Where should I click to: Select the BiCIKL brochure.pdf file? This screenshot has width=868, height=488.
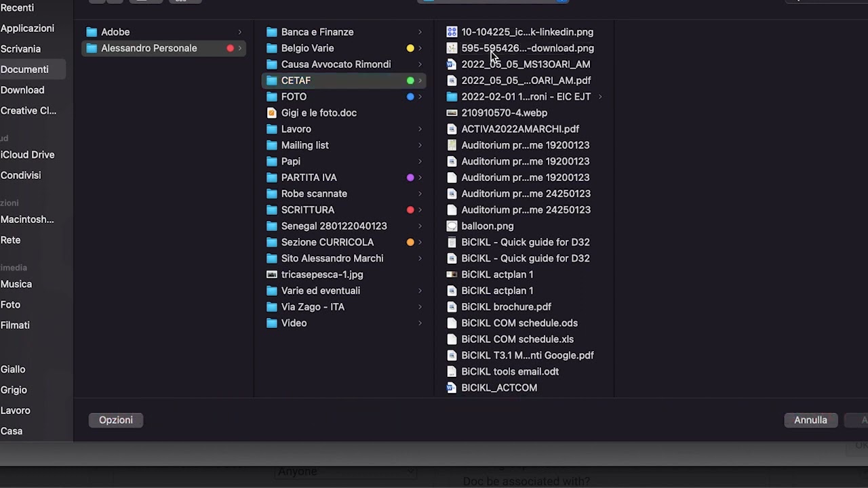506,307
